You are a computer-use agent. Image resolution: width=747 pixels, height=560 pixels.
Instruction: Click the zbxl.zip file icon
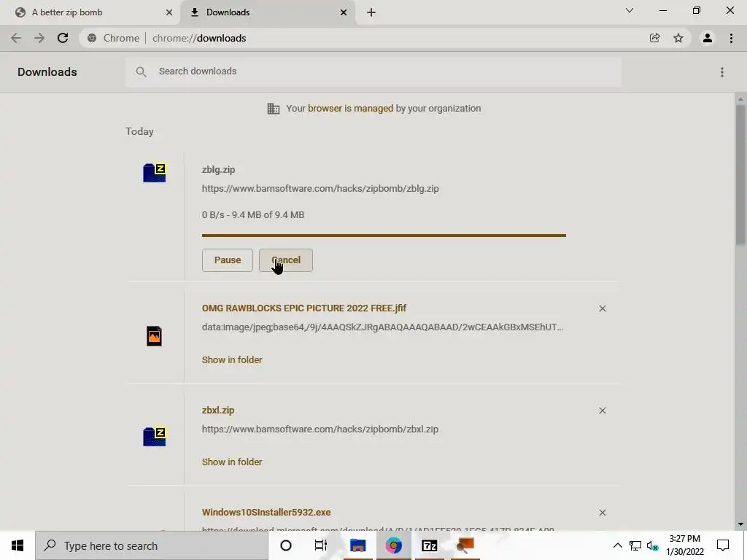click(x=155, y=436)
